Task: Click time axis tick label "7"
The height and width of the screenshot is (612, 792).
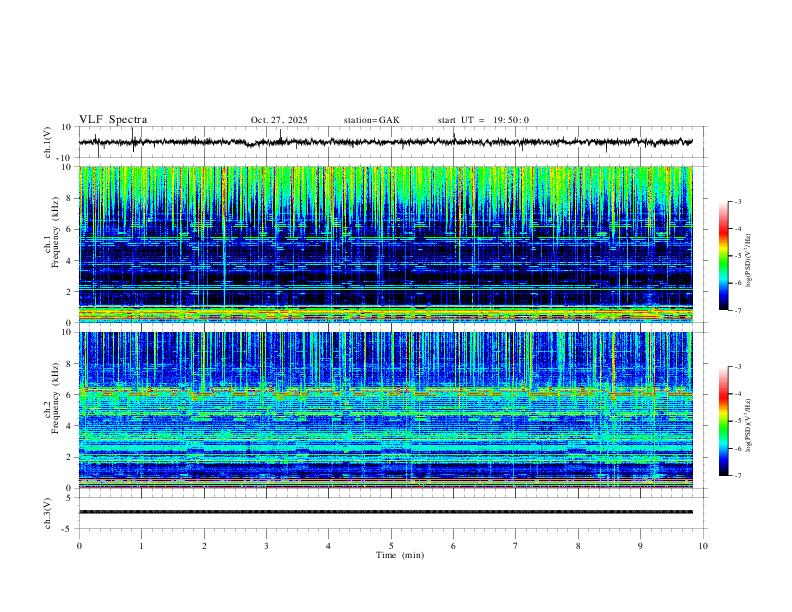Action: pos(516,546)
